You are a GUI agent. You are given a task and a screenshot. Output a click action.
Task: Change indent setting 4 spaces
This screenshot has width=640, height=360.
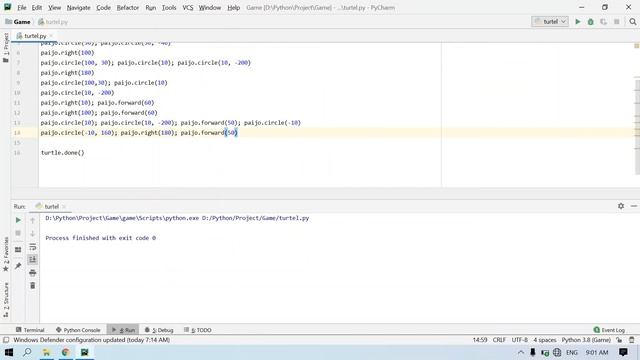click(x=545, y=340)
